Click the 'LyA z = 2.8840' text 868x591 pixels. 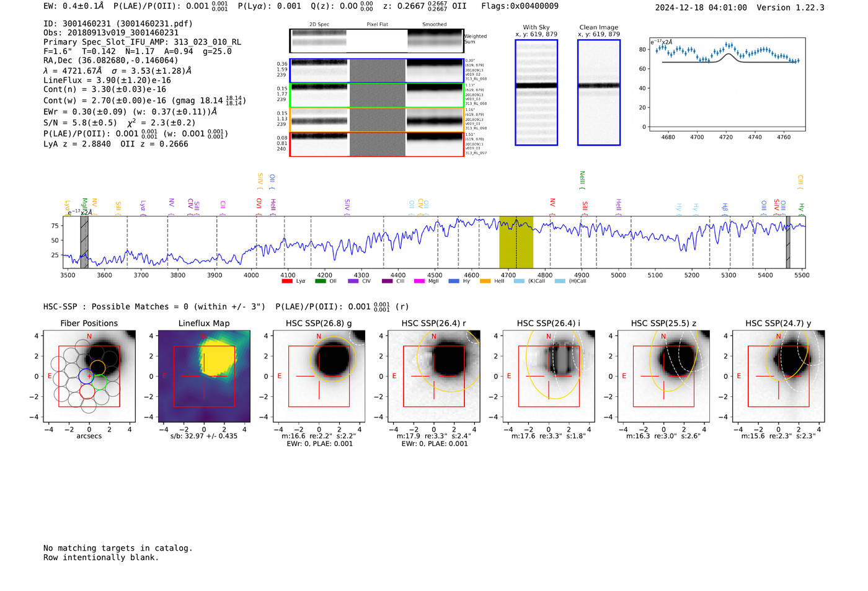[x=77, y=144]
